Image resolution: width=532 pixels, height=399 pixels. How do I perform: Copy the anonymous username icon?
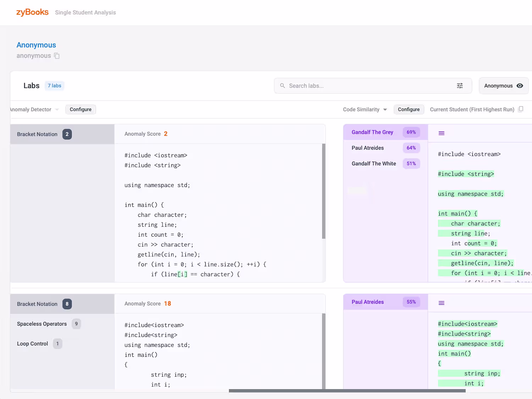pos(57,56)
